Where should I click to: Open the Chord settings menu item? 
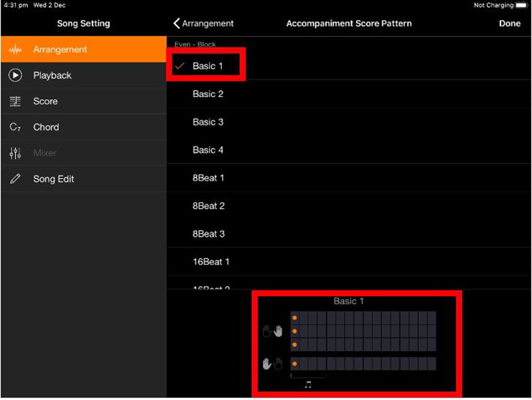point(46,127)
